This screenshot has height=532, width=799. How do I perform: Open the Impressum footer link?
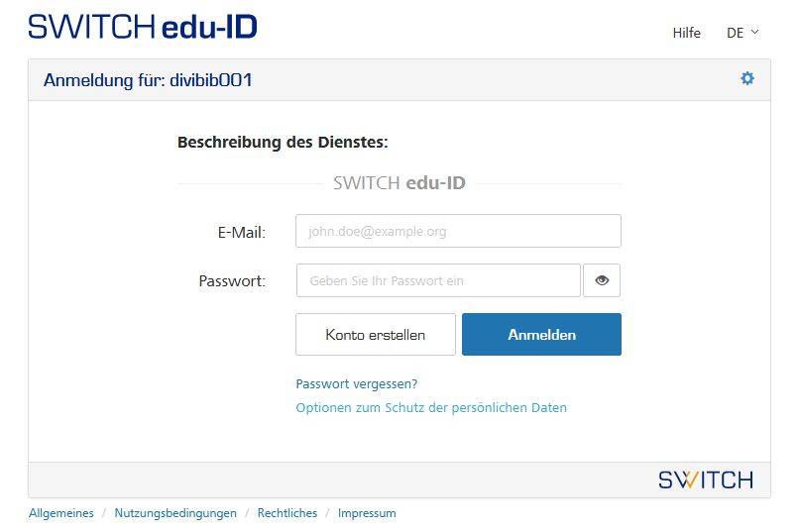point(367,513)
